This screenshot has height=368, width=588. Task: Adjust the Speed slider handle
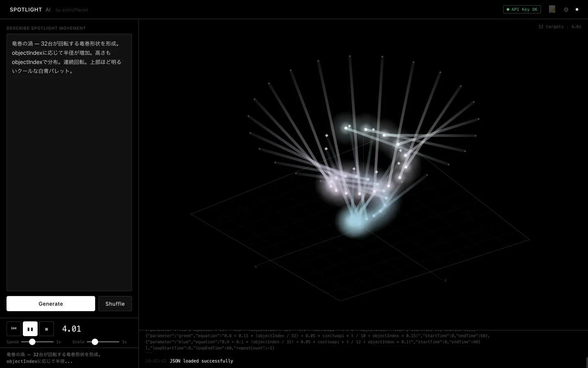point(32,342)
